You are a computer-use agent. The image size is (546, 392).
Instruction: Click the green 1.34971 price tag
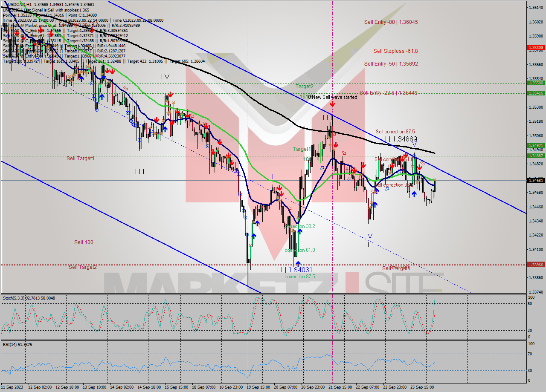(535, 145)
